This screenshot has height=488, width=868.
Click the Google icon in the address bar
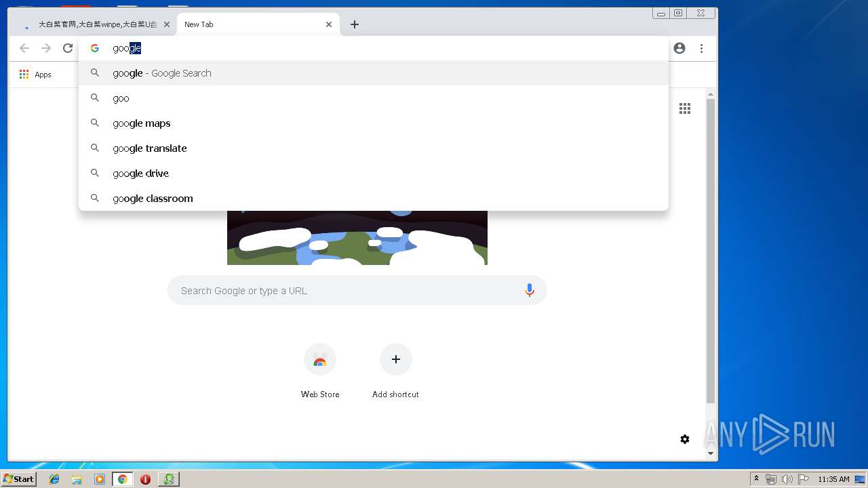95,48
